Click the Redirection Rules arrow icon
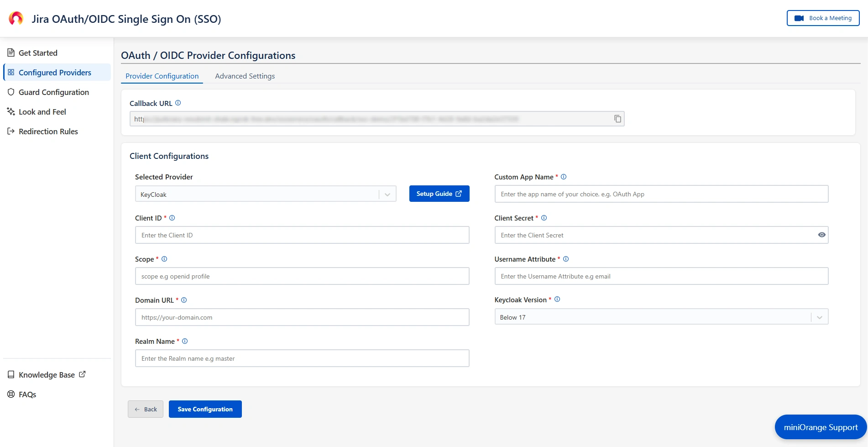Screen dimensions: 868x447 pos(11,131)
